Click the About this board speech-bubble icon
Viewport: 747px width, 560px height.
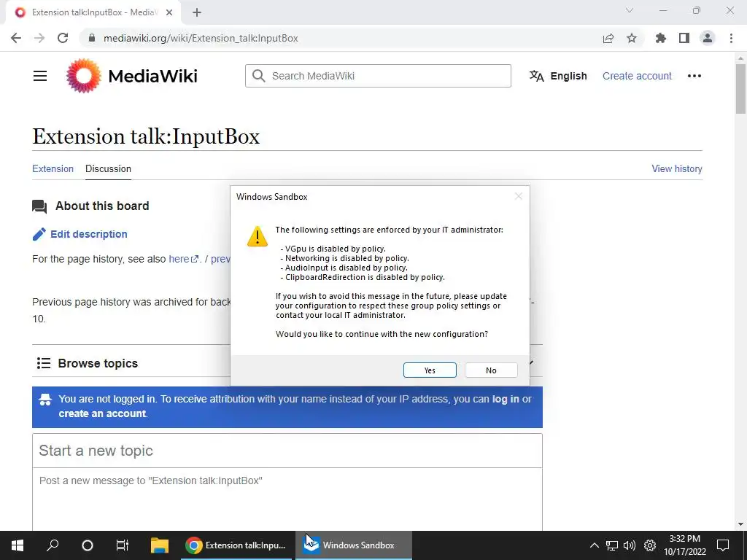click(x=39, y=206)
